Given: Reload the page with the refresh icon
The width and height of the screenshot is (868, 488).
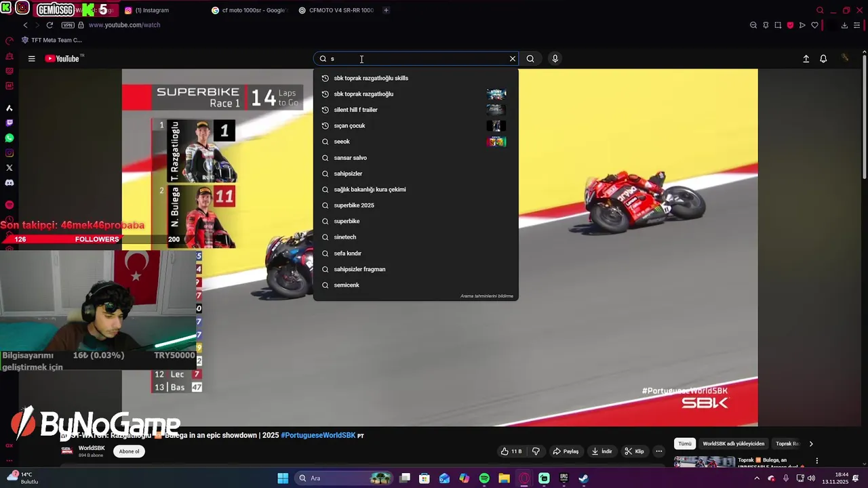Looking at the screenshot, I should point(50,25).
